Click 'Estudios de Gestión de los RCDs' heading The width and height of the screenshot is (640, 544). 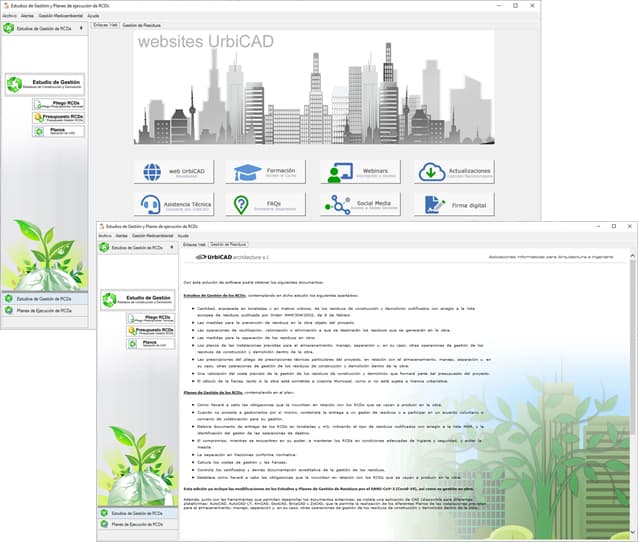[x=215, y=295]
